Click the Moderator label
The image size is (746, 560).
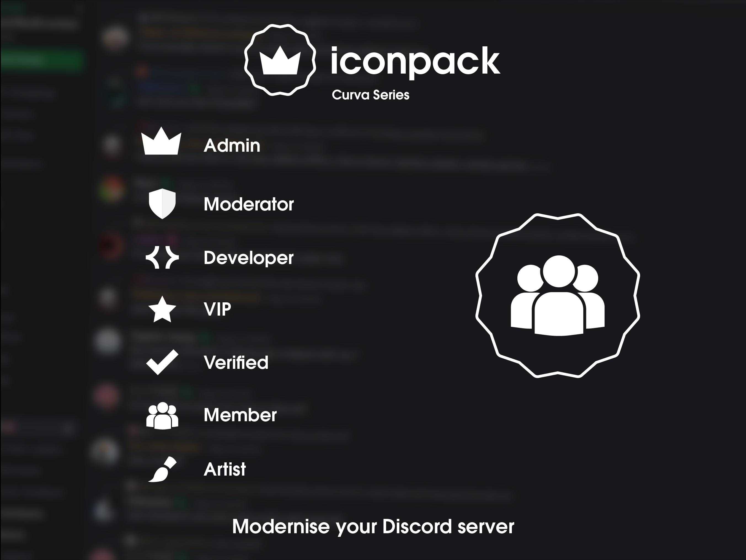tap(249, 204)
